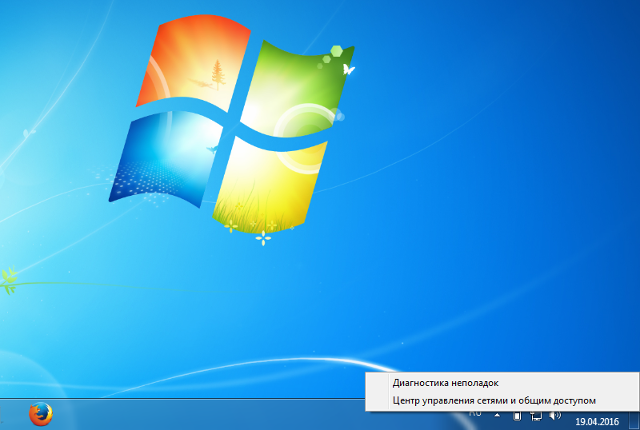This screenshot has height=430, width=640.
Task: Open Firefox from the taskbar
Action: point(41,414)
